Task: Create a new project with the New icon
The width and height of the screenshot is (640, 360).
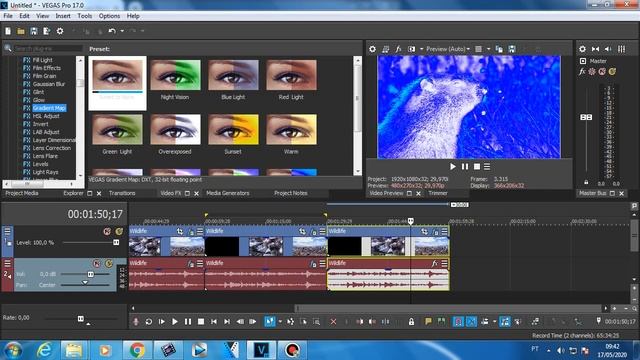Action: pos(8,31)
